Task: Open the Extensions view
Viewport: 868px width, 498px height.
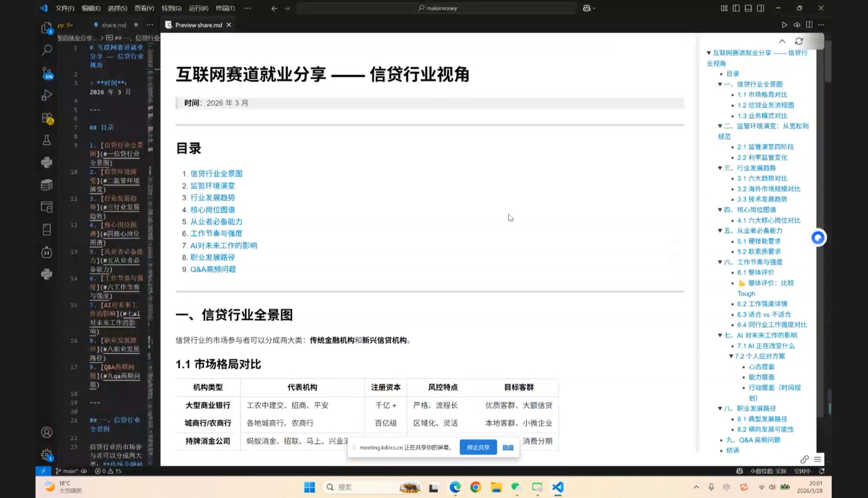Action: (x=46, y=118)
